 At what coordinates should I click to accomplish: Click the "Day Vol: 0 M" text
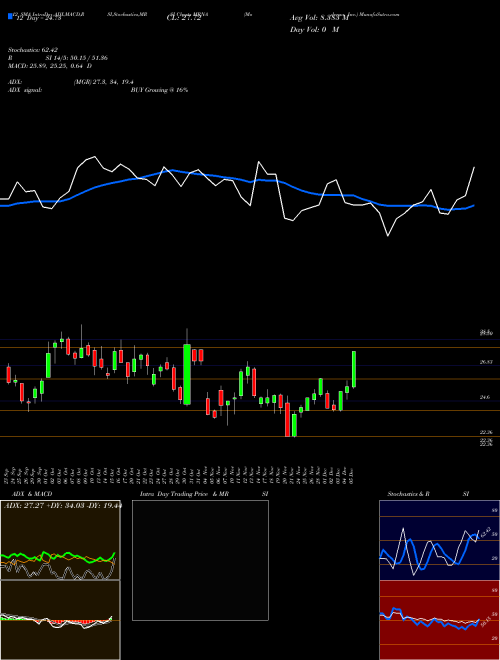click(314, 30)
